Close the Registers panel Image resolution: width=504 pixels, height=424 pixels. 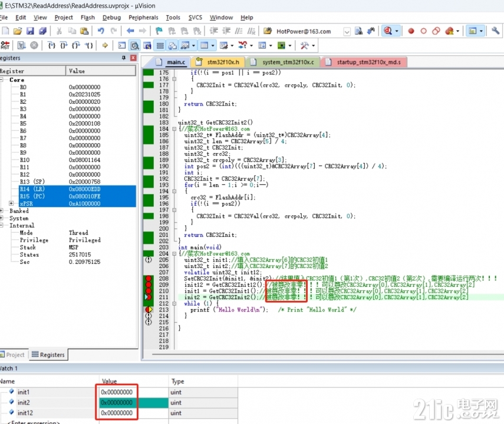(x=133, y=58)
